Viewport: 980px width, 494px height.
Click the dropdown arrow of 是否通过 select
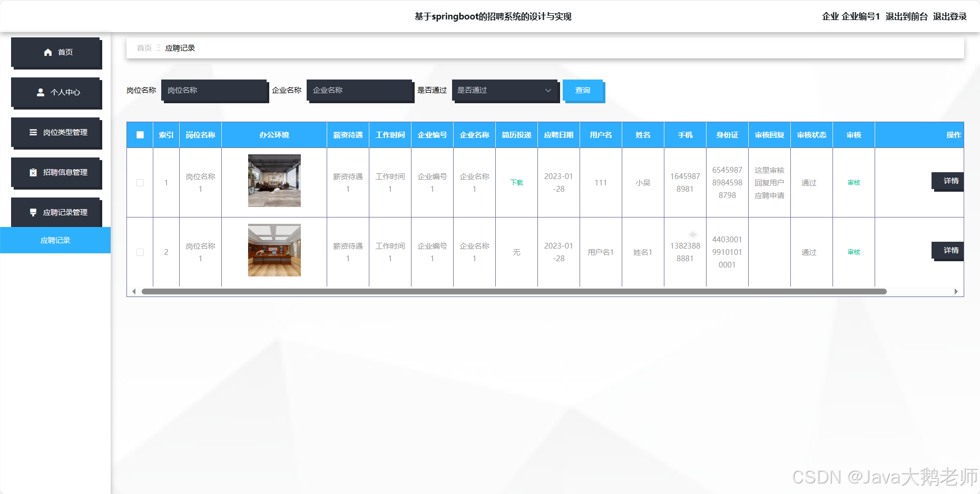[548, 90]
